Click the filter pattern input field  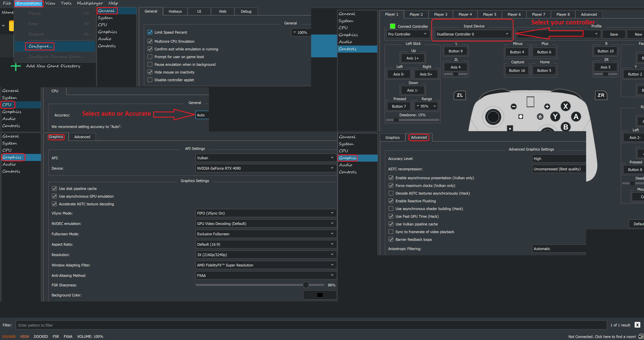(311, 325)
